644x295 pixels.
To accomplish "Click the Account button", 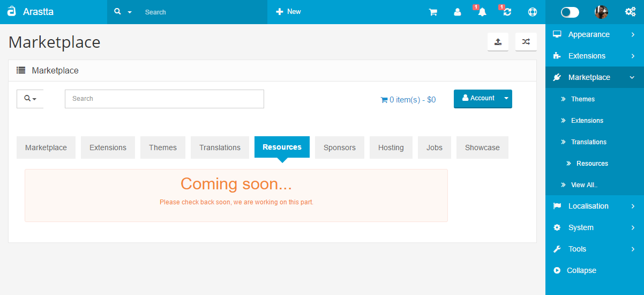I will tap(478, 99).
